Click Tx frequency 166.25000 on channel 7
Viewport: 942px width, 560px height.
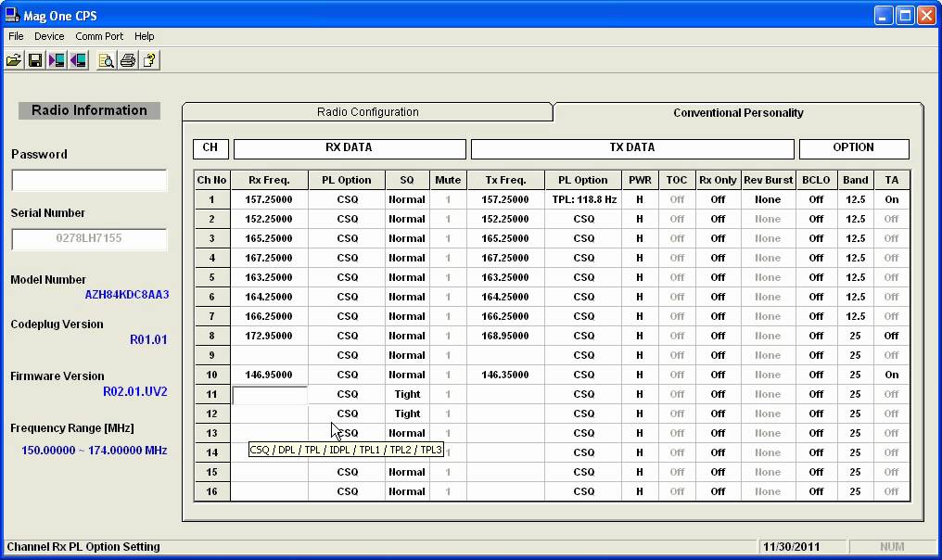point(505,317)
